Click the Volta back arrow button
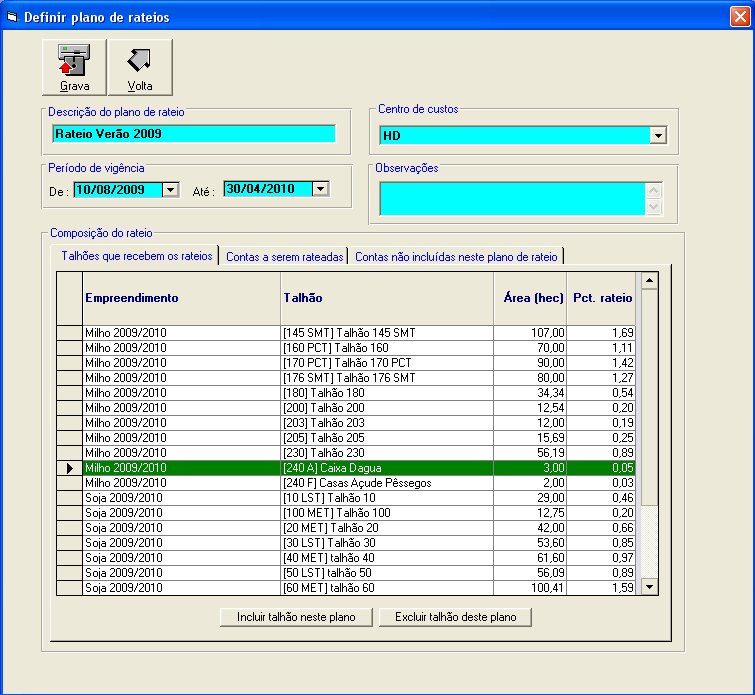Image resolution: width=755 pixels, height=695 pixels. (x=140, y=67)
